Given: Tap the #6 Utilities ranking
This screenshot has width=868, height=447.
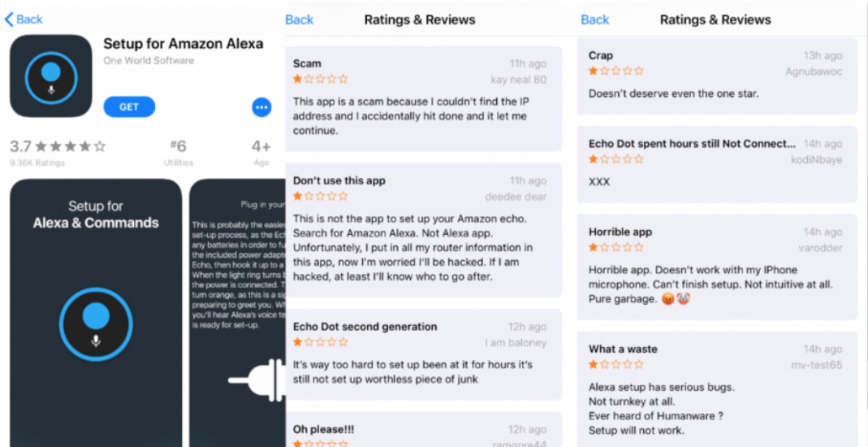Looking at the screenshot, I should pyautogui.click(x=179, y=153).
